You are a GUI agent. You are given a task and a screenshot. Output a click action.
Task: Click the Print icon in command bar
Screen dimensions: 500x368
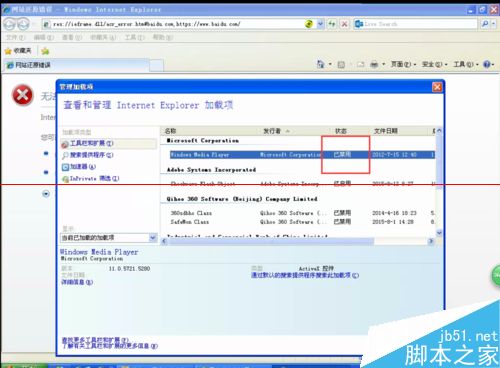[374, 64]
